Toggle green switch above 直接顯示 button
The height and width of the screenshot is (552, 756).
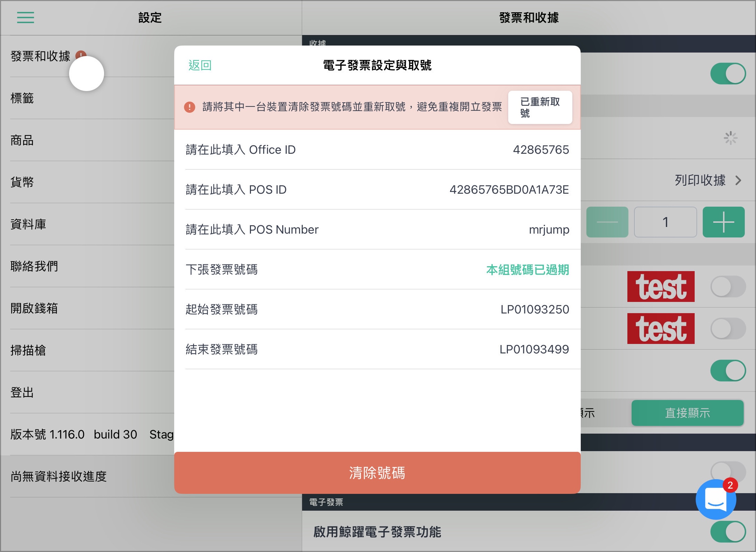click(728, 371)
